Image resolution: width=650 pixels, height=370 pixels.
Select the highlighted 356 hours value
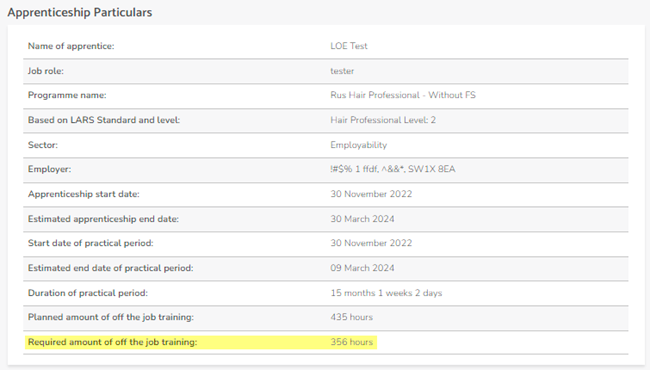pos(352,342)
